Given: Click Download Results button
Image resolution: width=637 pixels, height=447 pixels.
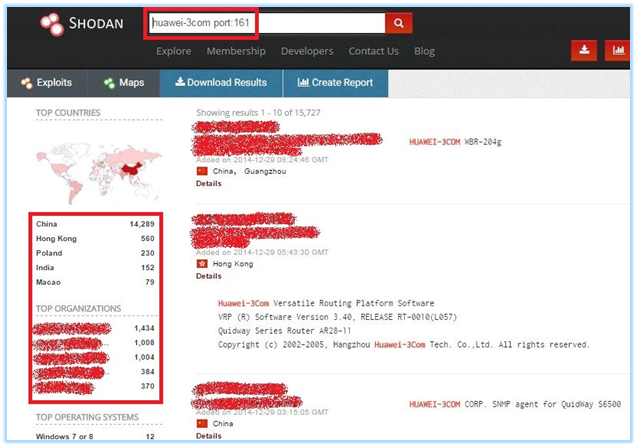Looking at the screenshot, I should (221, 83).
